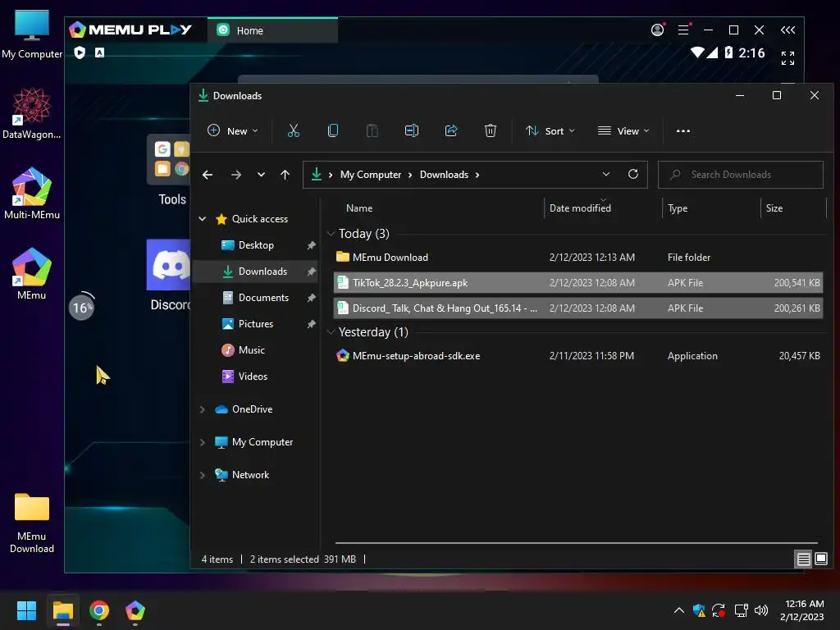Open MEmu account profile icon
Image resolution: width=840 pixels, height=630 pixels.
click(x=657, y=30)
